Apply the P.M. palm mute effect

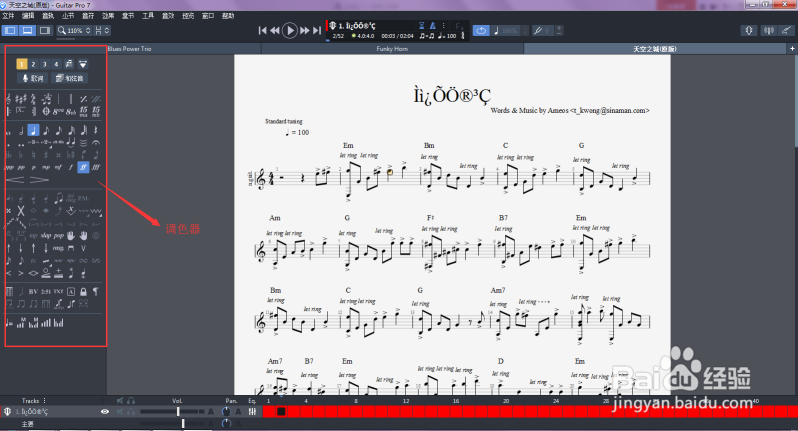coord(83,198)
